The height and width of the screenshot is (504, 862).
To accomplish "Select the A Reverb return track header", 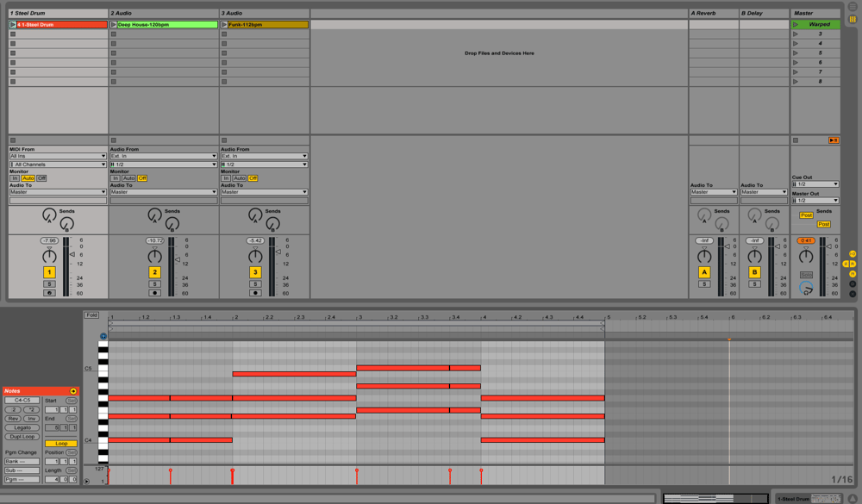I will (x=713, y=13).
